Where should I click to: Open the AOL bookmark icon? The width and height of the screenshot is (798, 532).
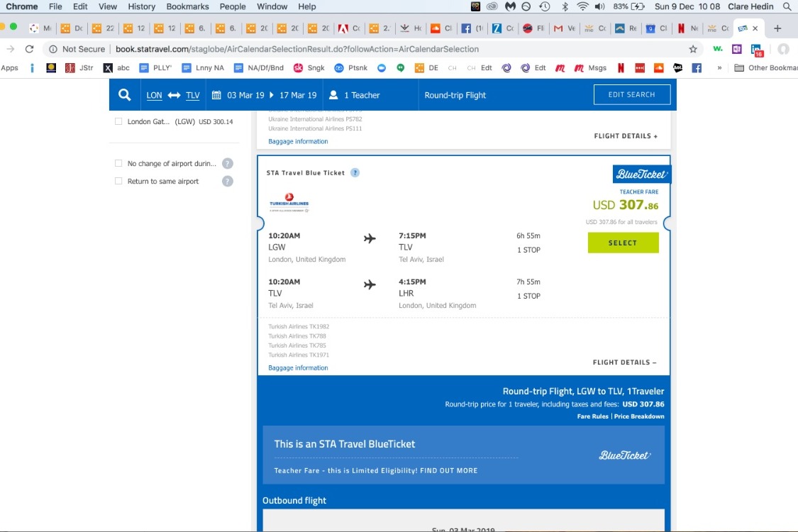(x=678, y=67)
